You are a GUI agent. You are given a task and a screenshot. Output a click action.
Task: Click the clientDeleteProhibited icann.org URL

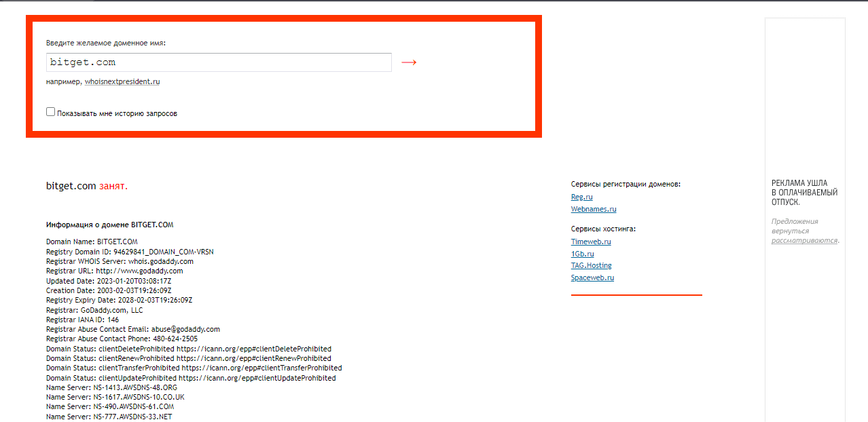click(253, 349)
